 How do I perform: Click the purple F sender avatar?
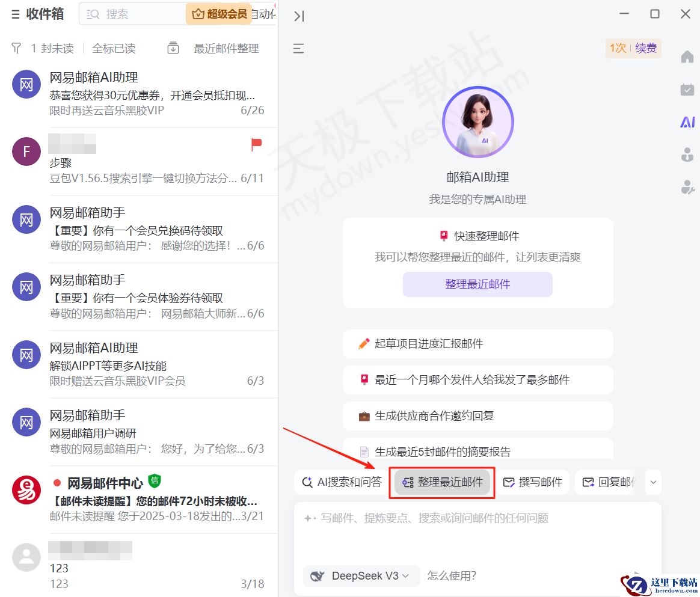pyautogui.click(x=26, y=152)
